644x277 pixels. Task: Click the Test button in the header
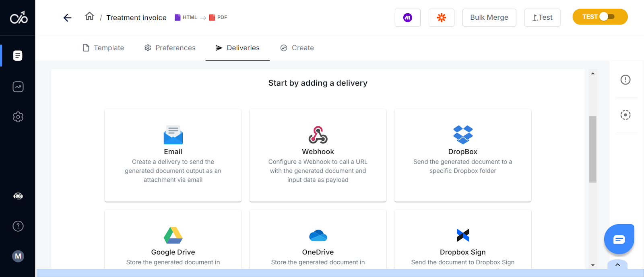542,18
